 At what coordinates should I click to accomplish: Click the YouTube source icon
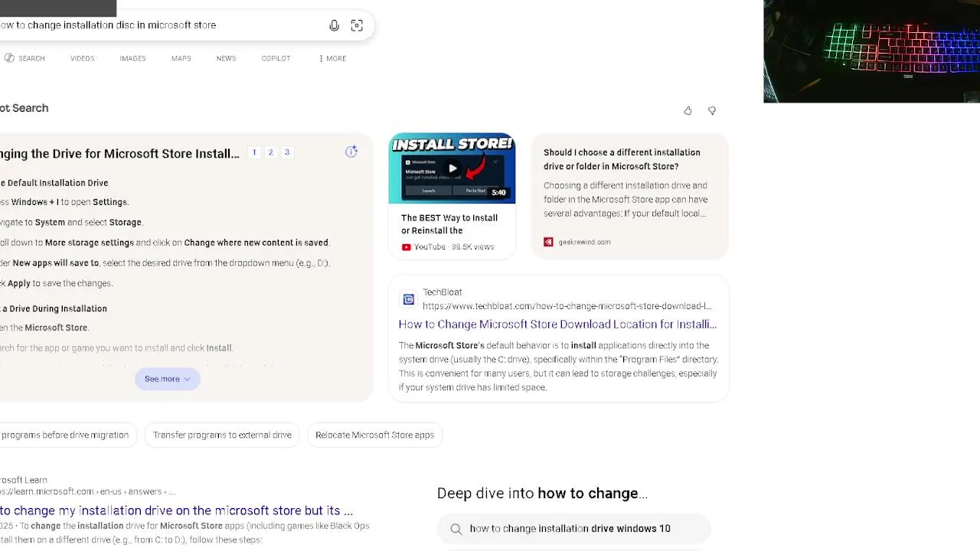point(406,246)
